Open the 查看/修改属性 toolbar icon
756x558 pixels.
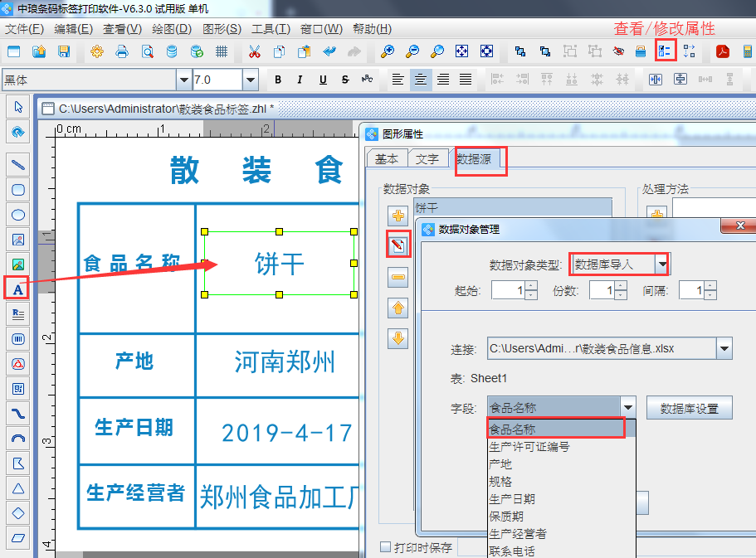[666, 51]
